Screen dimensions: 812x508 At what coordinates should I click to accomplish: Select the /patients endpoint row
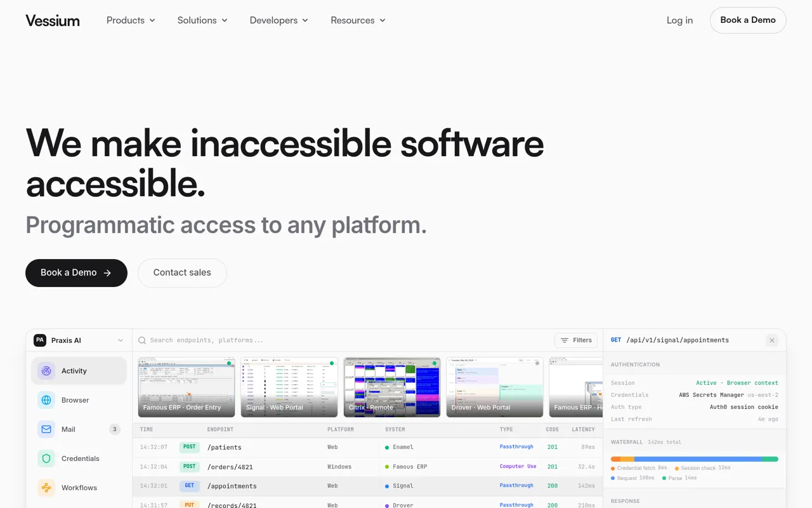click(x=367, y=447)
